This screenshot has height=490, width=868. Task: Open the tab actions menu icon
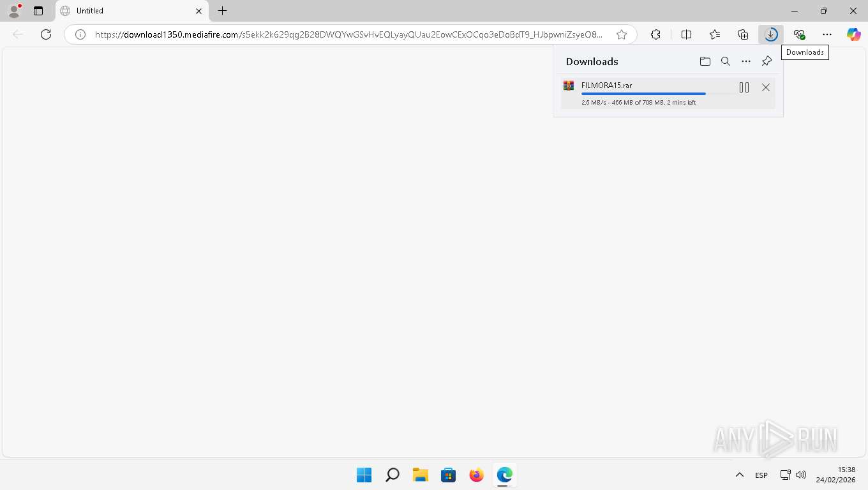click(38, 11)
